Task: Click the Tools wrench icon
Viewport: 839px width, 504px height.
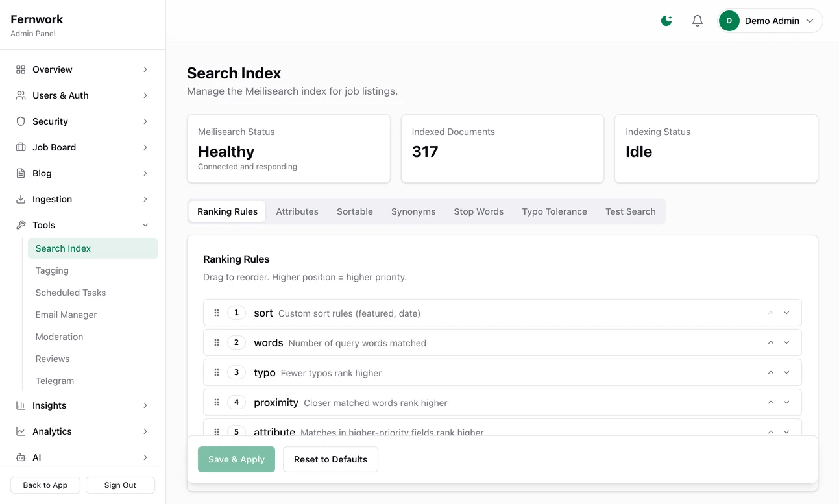Action: (21, 225)
